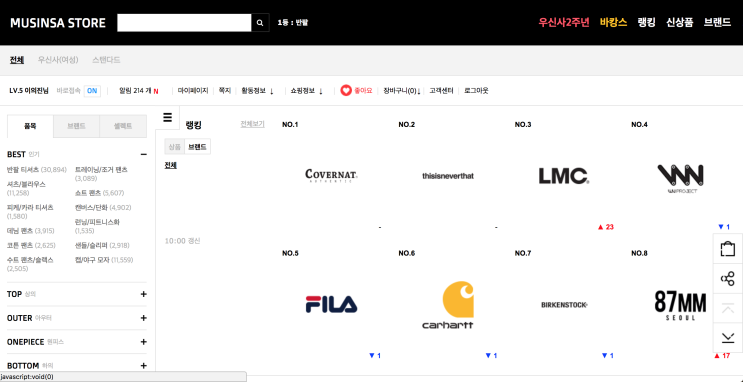Open the 활동정보 dropdown

click(257, 91)
